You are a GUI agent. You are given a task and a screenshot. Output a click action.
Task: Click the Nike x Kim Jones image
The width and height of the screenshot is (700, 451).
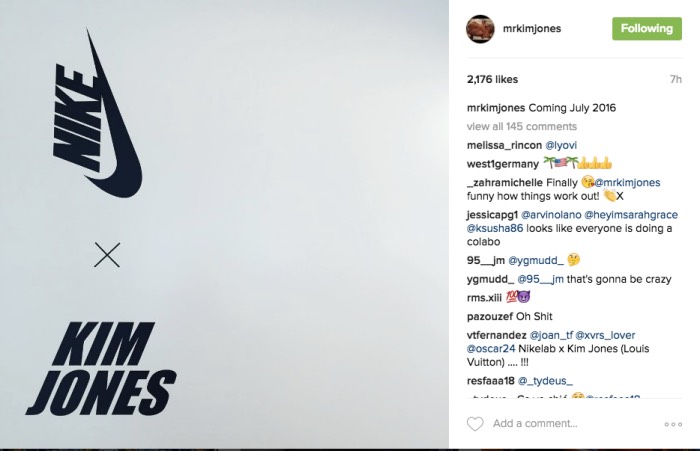point(224,224)
